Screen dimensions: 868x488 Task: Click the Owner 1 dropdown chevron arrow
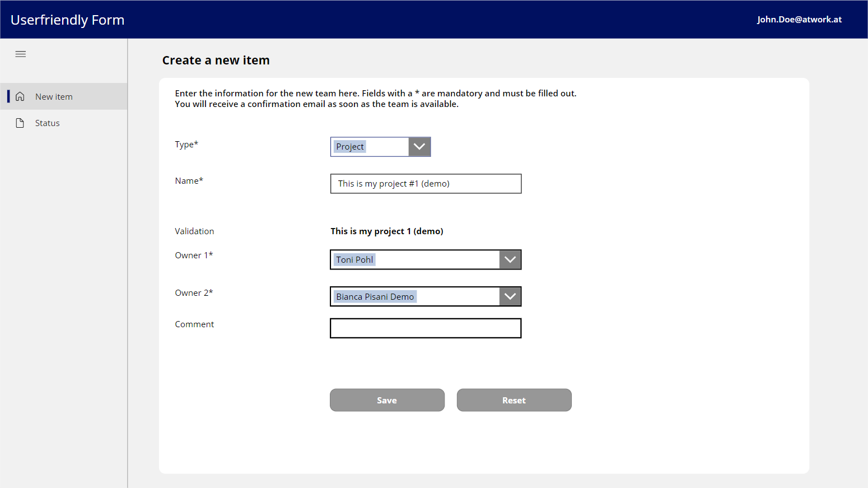(x=510, y=259)
